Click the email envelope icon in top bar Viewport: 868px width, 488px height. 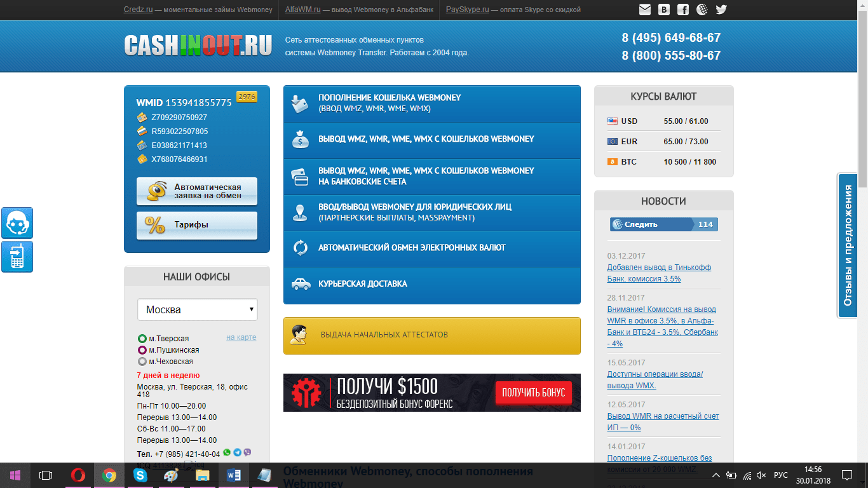click(645, 10)
